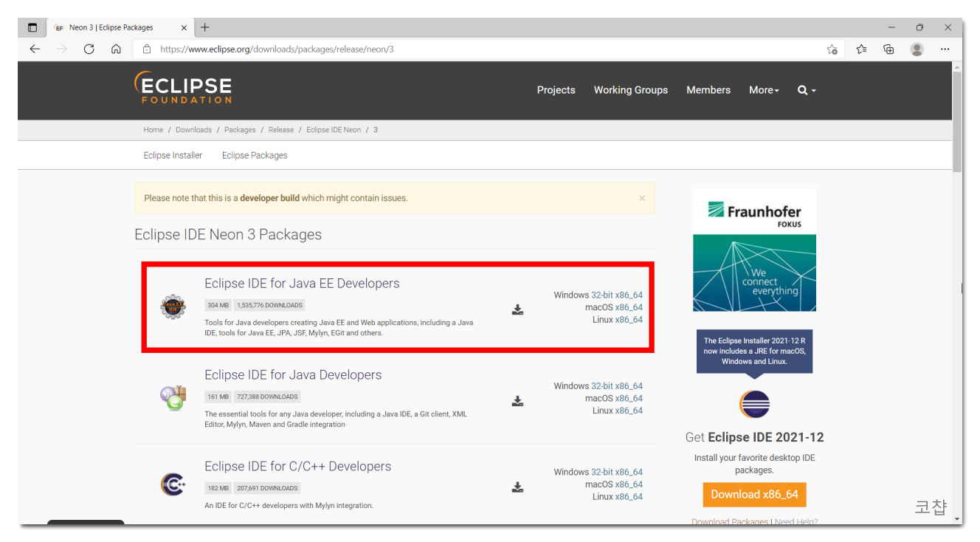
Task: Click Eclipse IDE Neon 3 Packages heading
Action: (x=228, y=235)
